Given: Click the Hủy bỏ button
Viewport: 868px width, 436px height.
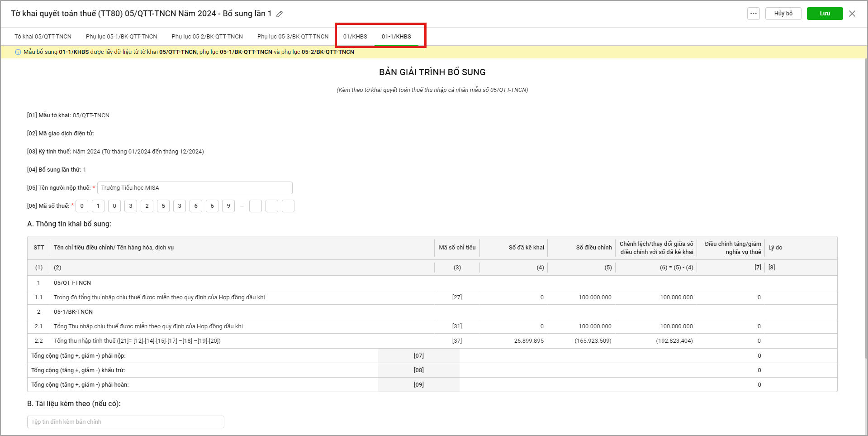Looking at the screenshot, I should (783, 14).
